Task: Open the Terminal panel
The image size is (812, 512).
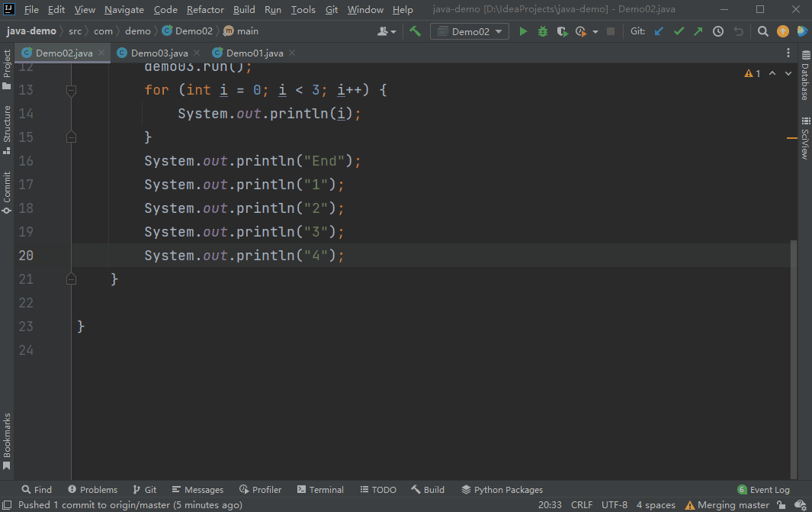Action: click(321, 489)
